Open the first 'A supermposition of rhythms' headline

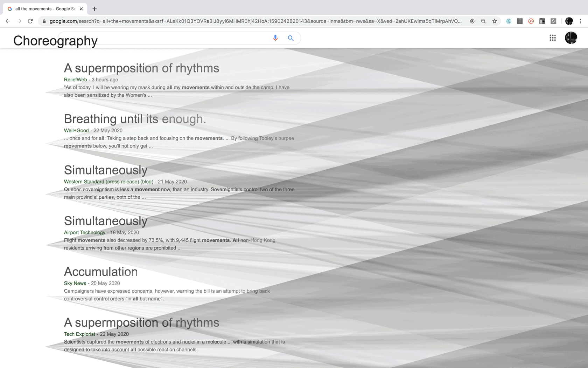pyautogui.click(x=141, y=68)
